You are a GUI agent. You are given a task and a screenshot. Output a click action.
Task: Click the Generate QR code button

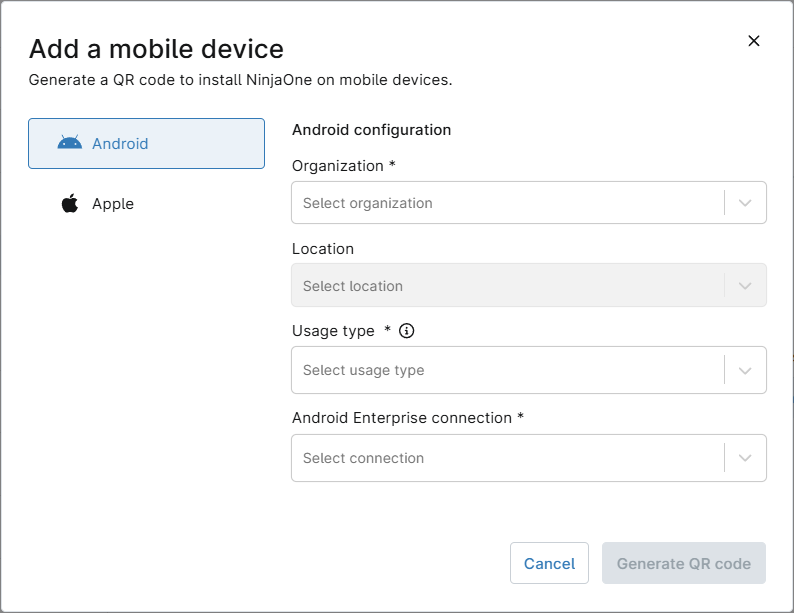tap(683, 563)
